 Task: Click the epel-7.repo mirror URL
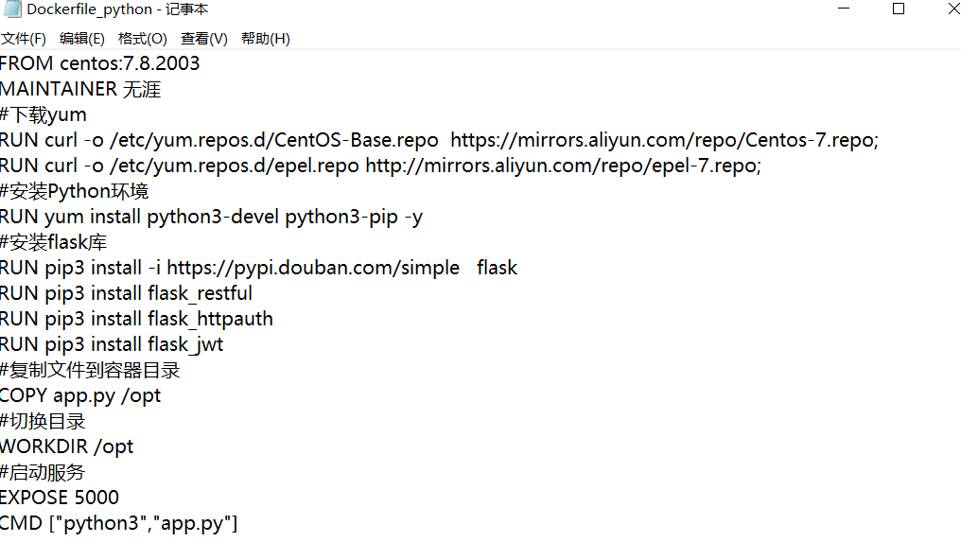click(x=563, y=166)
